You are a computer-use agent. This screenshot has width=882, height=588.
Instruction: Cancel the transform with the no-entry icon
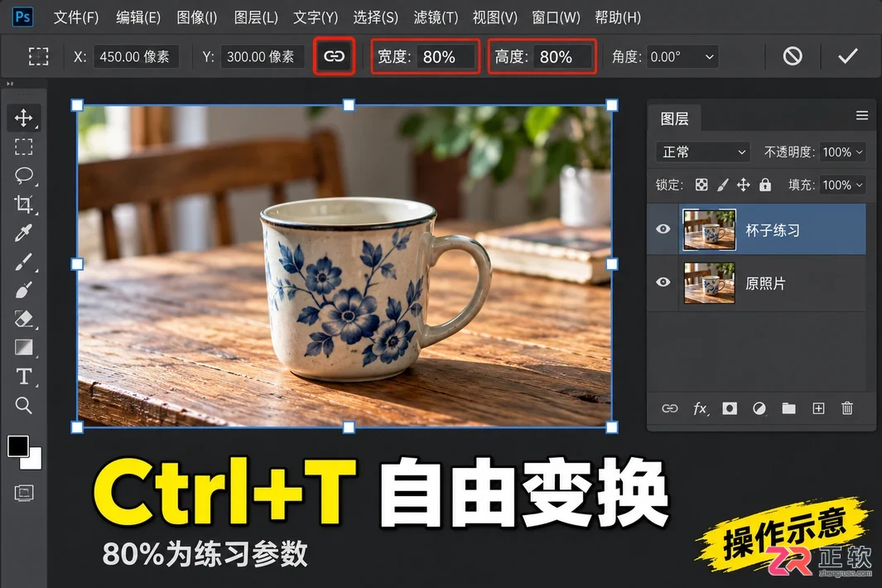tap(792, 56)
